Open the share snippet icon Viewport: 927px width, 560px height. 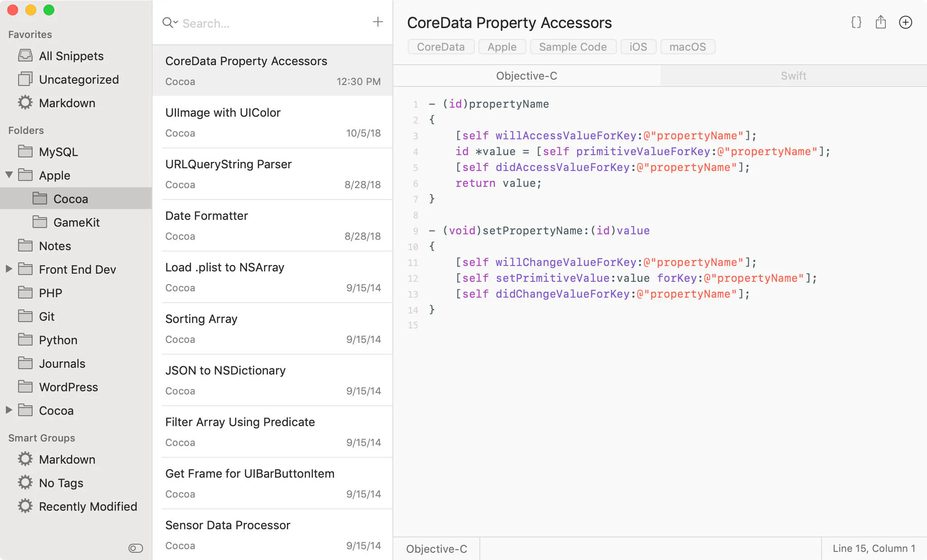click(x=880, y=22)
